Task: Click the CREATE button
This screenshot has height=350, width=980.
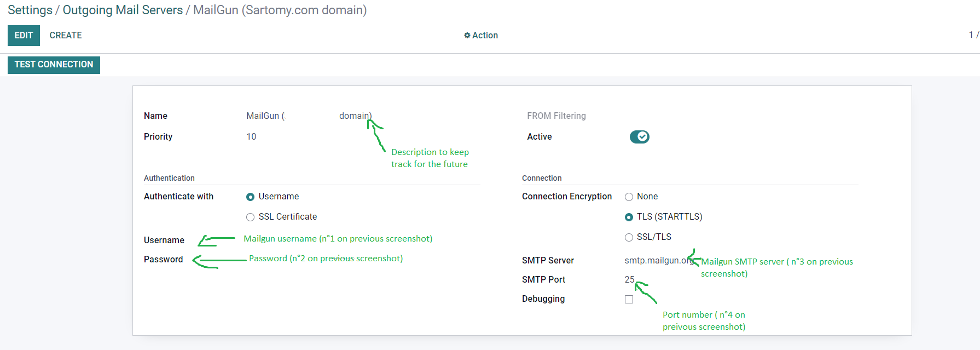Action: pos(66,36)
